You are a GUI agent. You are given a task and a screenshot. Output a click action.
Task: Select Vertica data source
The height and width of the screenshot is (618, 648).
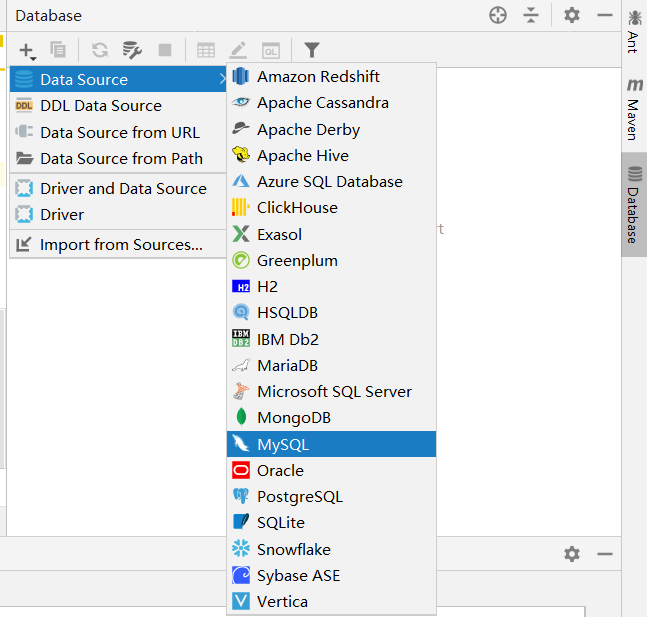point(331,601)
